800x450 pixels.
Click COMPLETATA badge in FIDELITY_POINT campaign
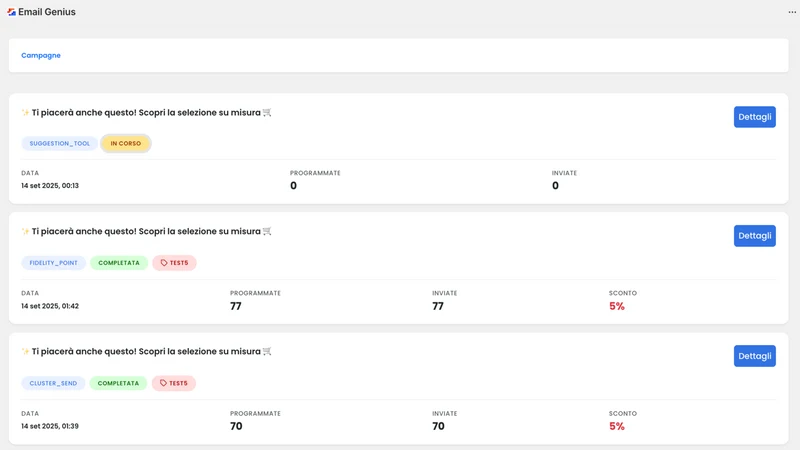click(119, 263)
